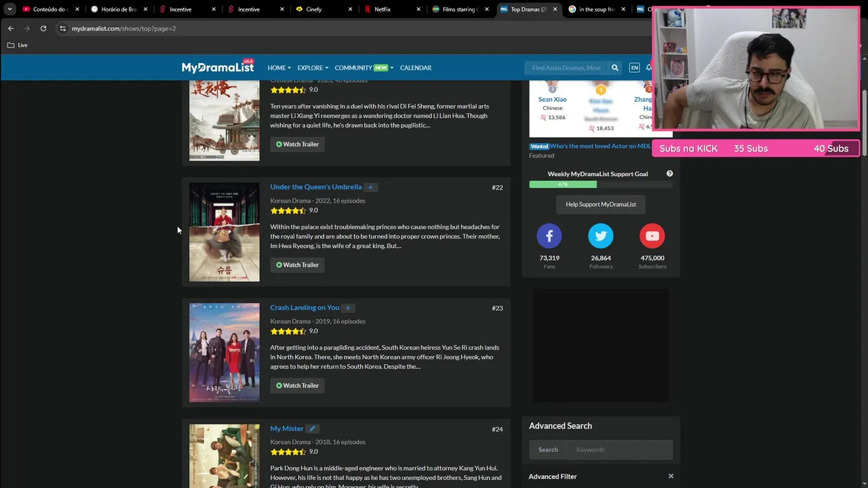Click the search magnifier icon
The width and height of the screenshot is (868, 488).
[615, 68]
